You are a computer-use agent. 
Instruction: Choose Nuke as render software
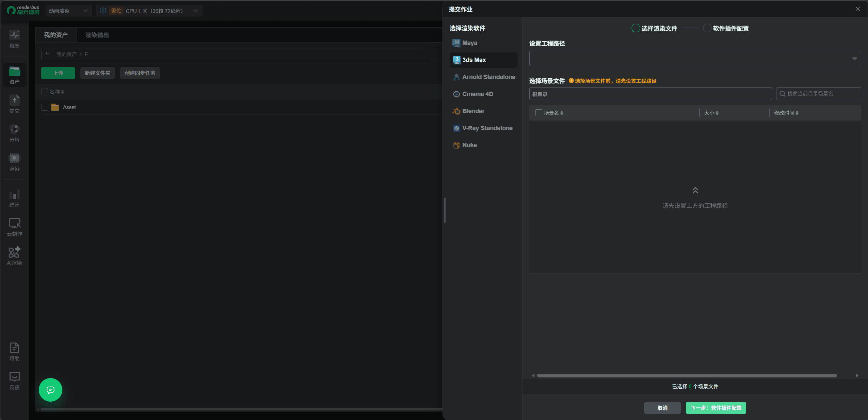tap(483, 145)
